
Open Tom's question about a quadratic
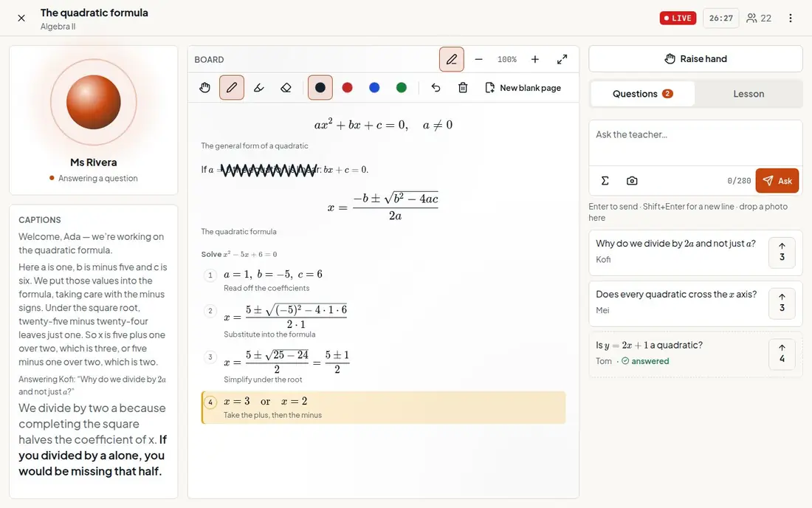[695, 354]
